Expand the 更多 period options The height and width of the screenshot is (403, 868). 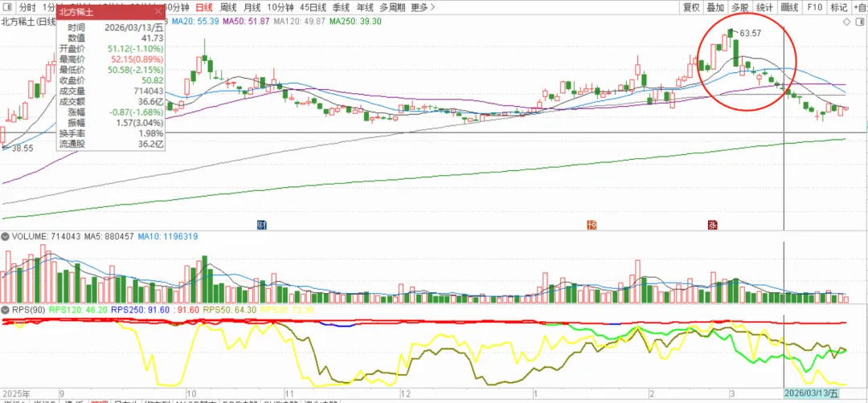(423, 7)
